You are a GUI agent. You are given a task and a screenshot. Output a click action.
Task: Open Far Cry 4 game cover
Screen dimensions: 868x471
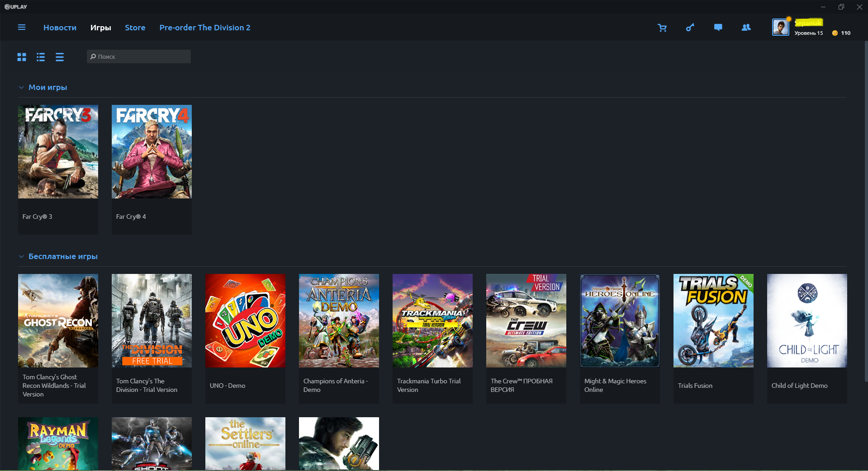tap(152, 152)
